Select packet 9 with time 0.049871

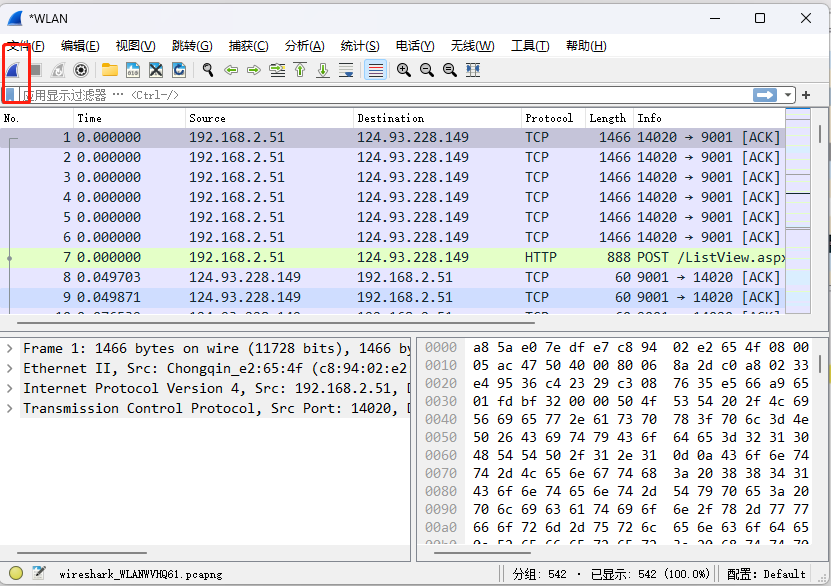coord(392,298)
